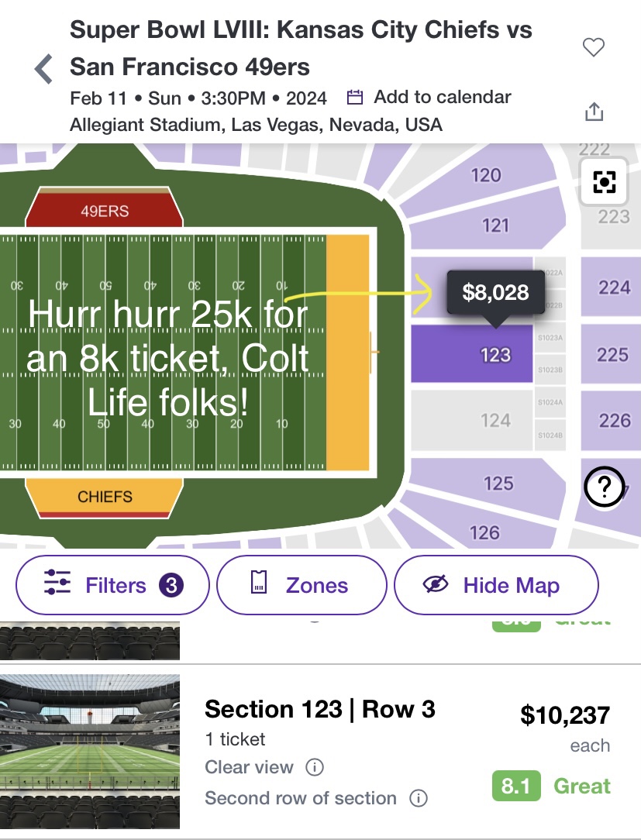The width and height of the screenshot is (641, 840).
Task: Select section 225 on the map
Action: coord(612,354)
